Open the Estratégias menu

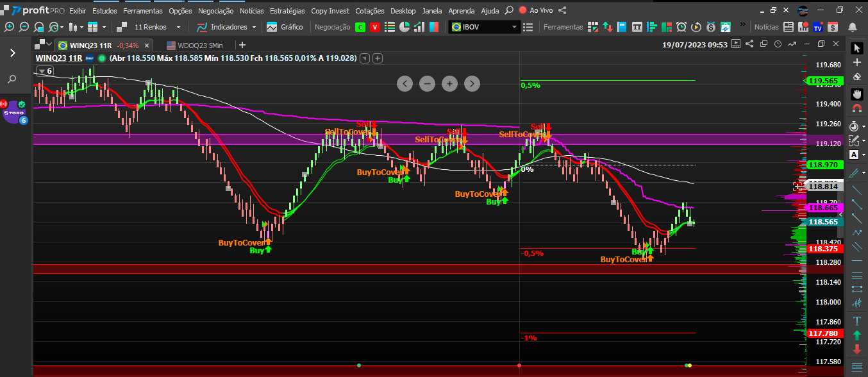click(287, 11)
